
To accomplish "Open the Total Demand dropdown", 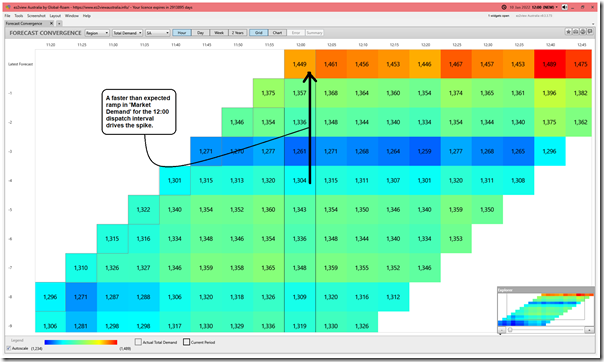I will coord(128,33).
